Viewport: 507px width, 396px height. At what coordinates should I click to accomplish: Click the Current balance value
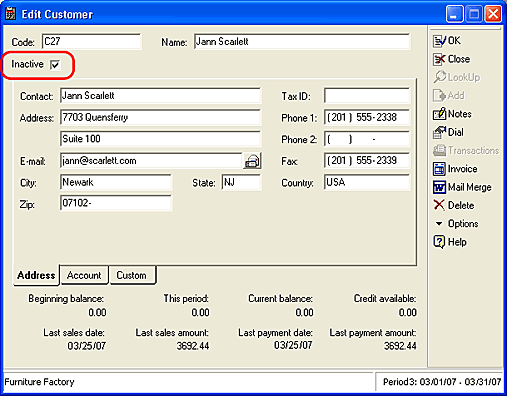coord(304,312)
